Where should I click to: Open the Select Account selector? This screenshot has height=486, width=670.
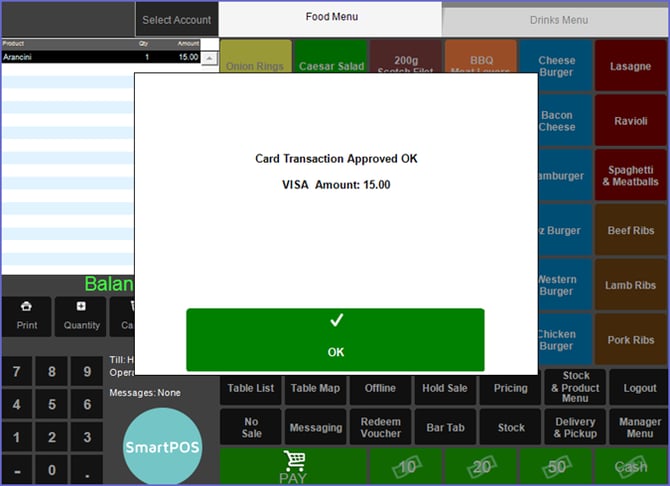point(177,19)
